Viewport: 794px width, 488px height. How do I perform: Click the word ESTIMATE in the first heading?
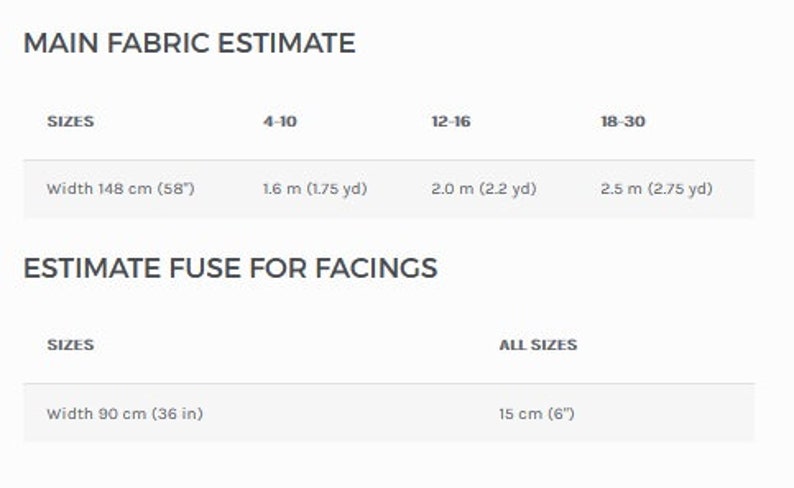coord(286,43)
